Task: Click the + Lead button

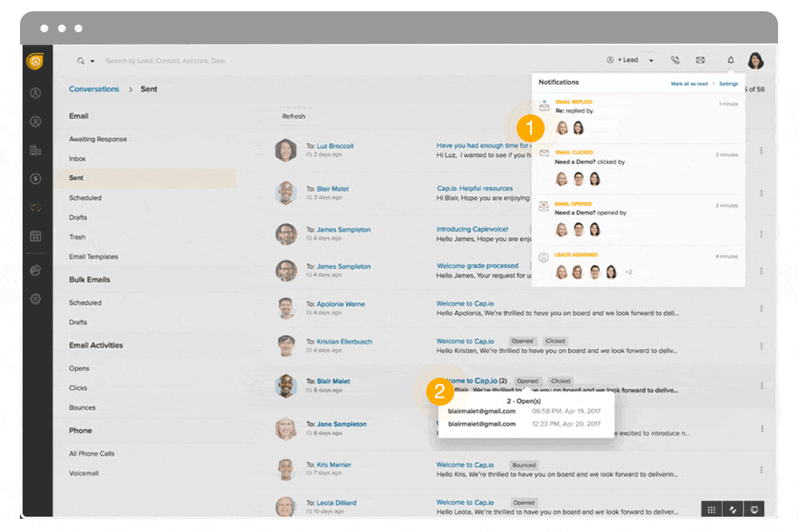Action: click(x=622, y=60)
